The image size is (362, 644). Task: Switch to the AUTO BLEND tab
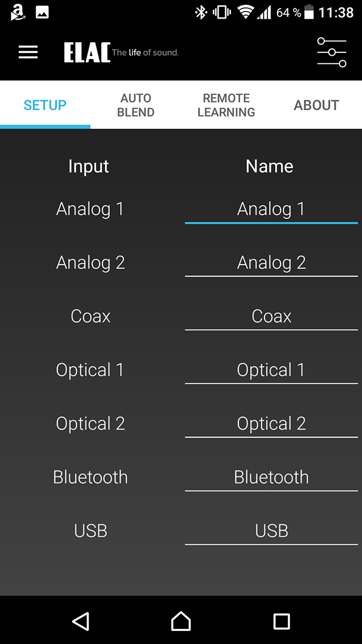136,105
